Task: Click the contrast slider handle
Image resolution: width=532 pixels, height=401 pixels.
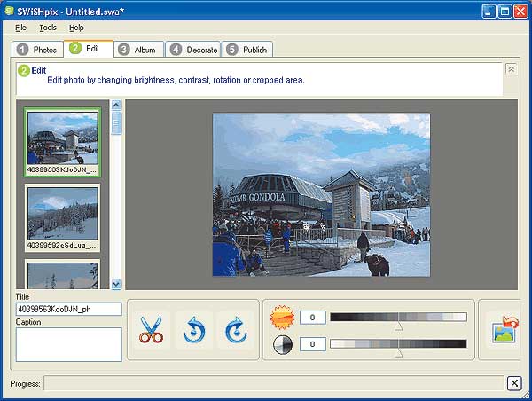Action: point(398,352)
